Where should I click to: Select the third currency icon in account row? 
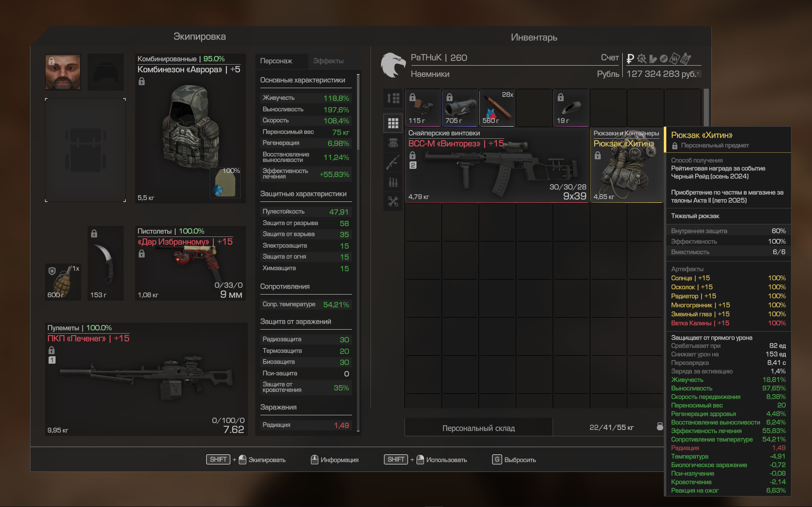(x=653, y=59)
